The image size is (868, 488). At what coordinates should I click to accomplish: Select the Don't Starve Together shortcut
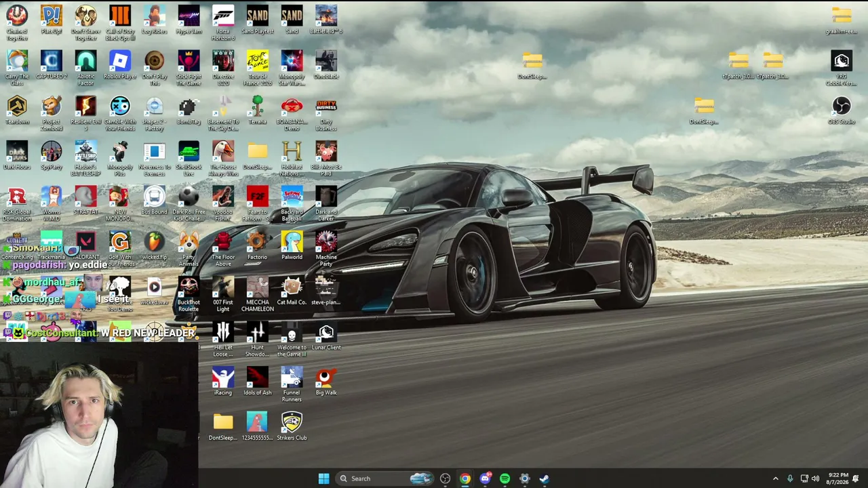85,22
